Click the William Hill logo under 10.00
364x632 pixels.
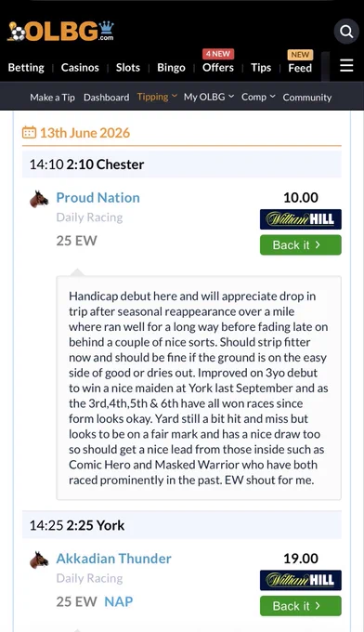pyautogui.click(x=300, y=219)
